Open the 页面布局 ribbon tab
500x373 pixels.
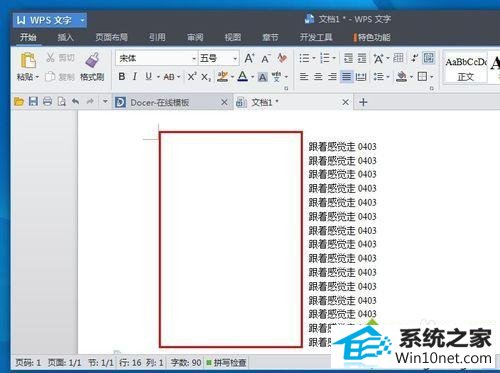(x=112, y=37)
